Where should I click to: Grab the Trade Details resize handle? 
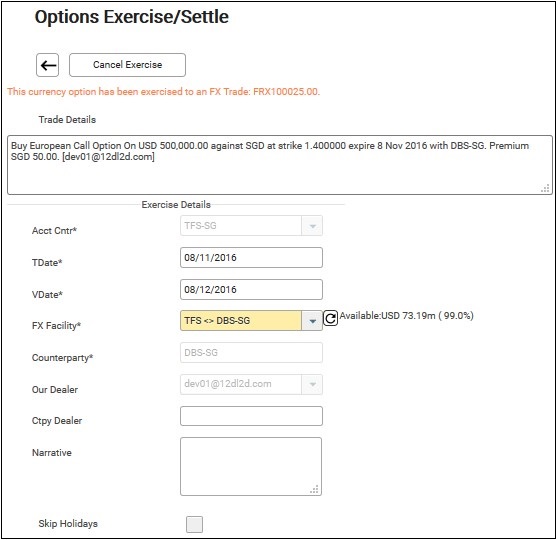(545, 188)
